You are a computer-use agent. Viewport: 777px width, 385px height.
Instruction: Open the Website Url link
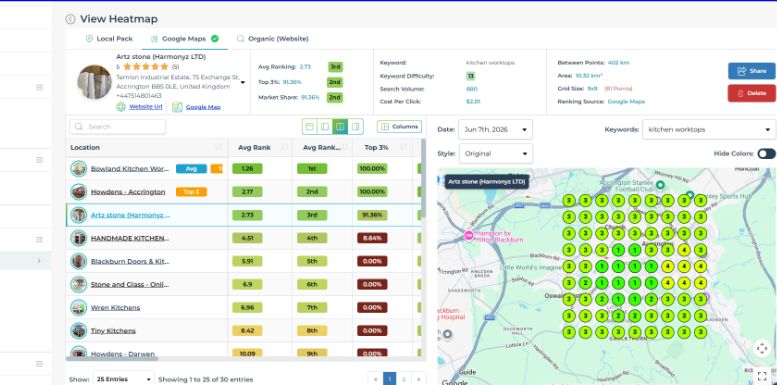tap(146, 107)
